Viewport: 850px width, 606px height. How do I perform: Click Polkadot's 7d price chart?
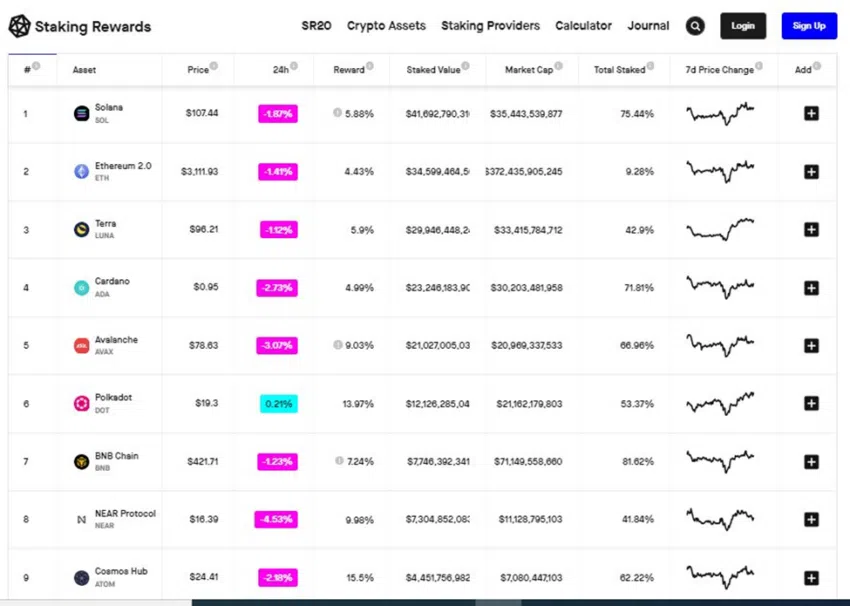(720, 403)
